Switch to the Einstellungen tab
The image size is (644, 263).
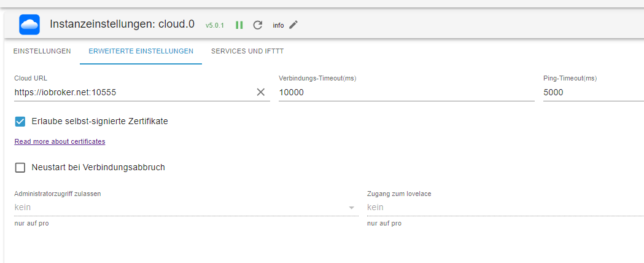click(42, 51)
